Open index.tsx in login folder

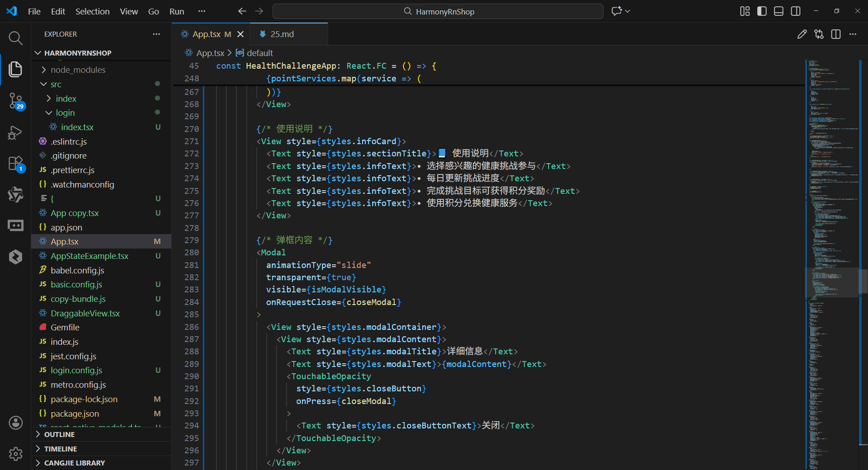click(101, 127)
